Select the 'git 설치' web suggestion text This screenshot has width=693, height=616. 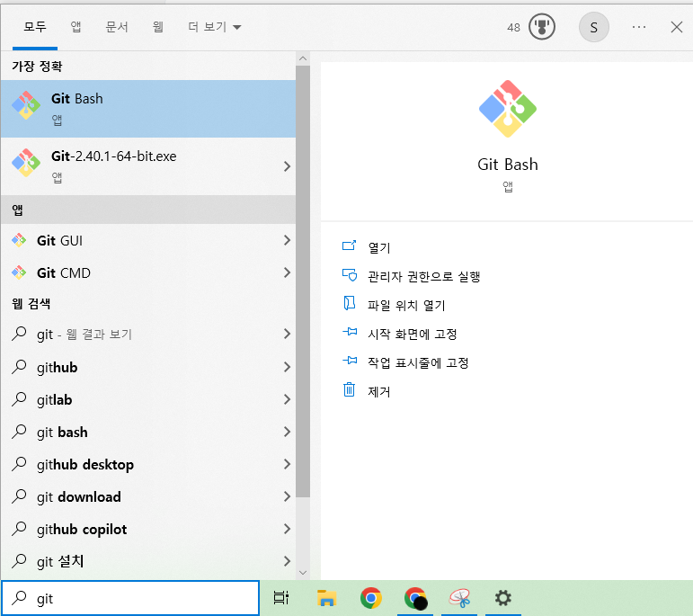pos(60,562)
